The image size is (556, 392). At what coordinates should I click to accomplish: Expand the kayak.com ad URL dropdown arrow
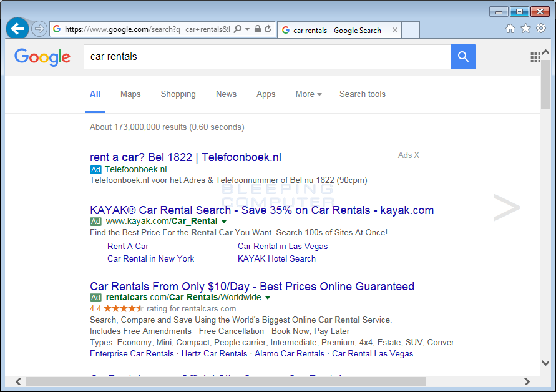click(x=224, y=222)
